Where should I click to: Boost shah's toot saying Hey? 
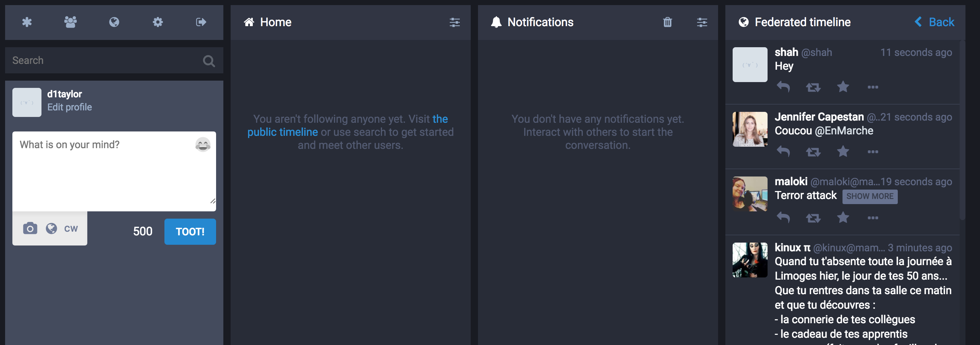click(x=813, y=87)
